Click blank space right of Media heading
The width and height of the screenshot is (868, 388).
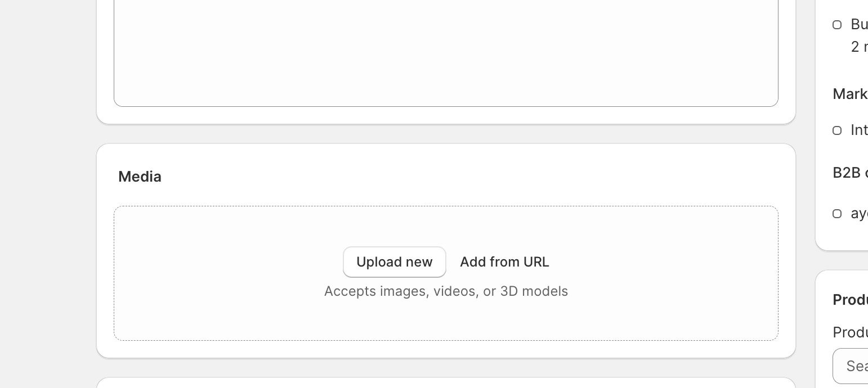point(450,177)
